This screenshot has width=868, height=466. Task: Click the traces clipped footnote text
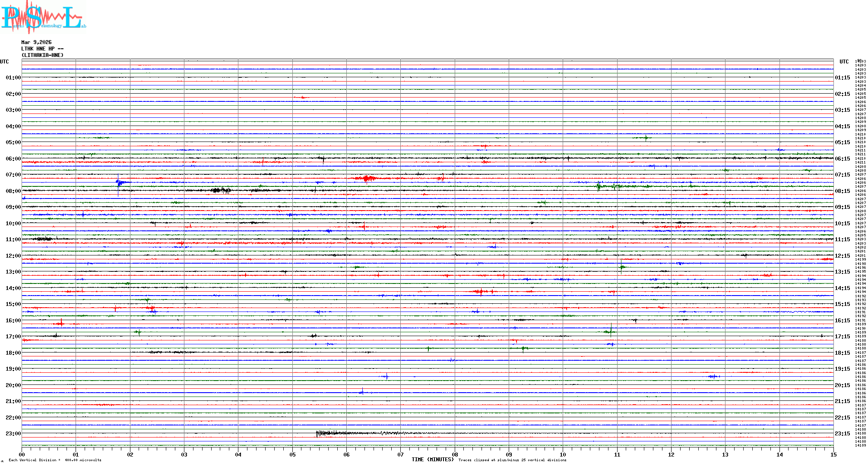pyautogui.click(x=512, y=460)
